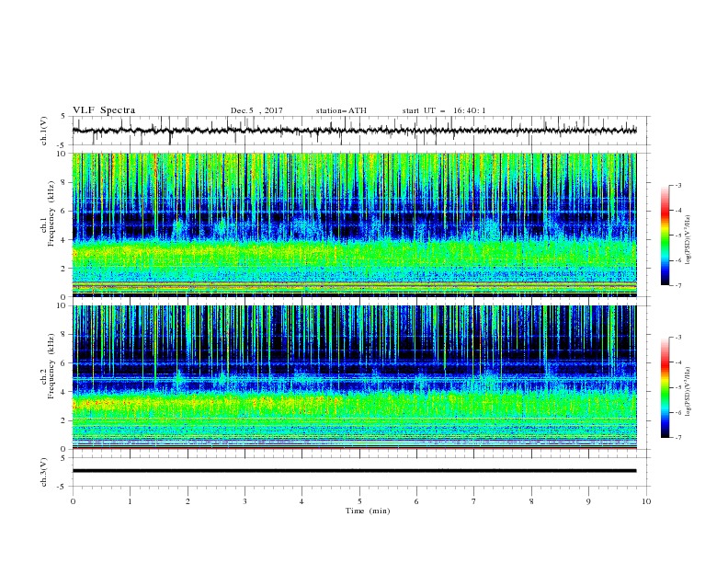Click the ch.2 spectrogram "2" kHz tick label
This screenshot has height=563, width=728.
pyautogui.click(x=64, y=420)
